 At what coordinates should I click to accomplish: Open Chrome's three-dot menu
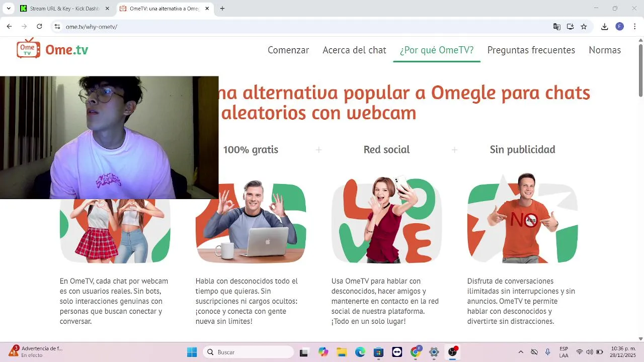(634, 27)
